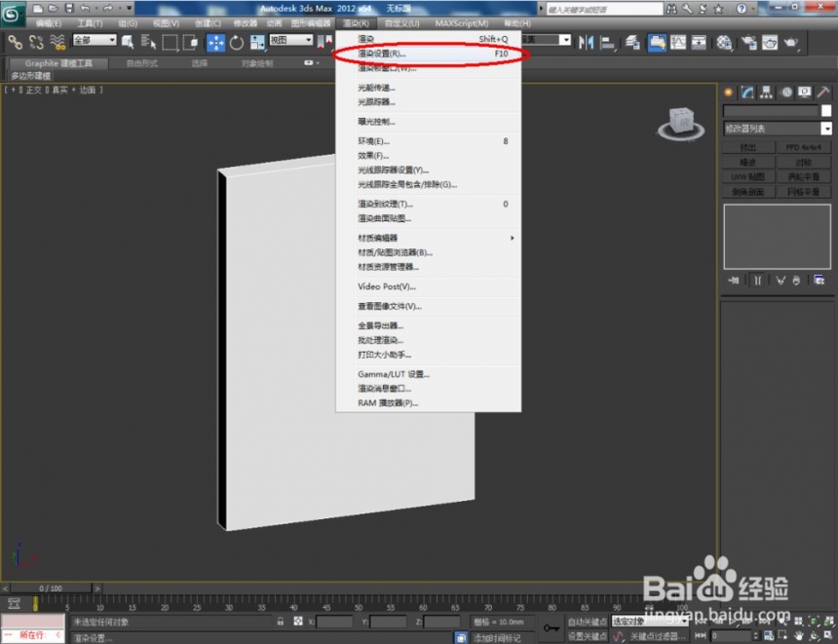The height and width of the screenshot is (644, 838).
Task: Open the Schematic View icon
Action: point(699,42)
